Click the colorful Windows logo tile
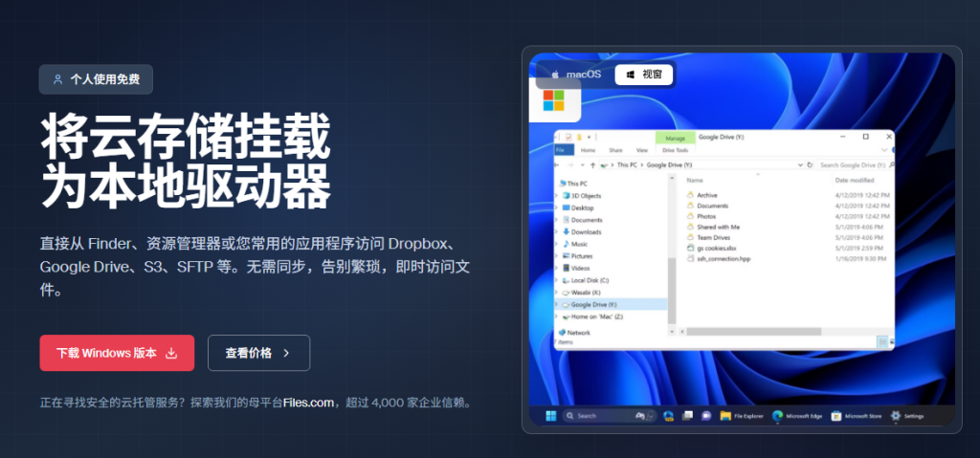This screenshot has height=458, width=980. point(553,100)
